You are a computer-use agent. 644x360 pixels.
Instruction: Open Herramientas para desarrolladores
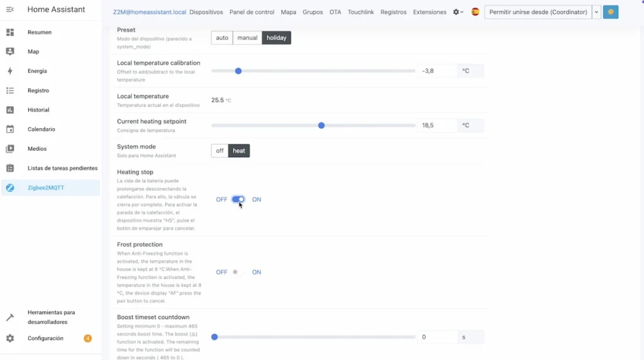[50, 317]
